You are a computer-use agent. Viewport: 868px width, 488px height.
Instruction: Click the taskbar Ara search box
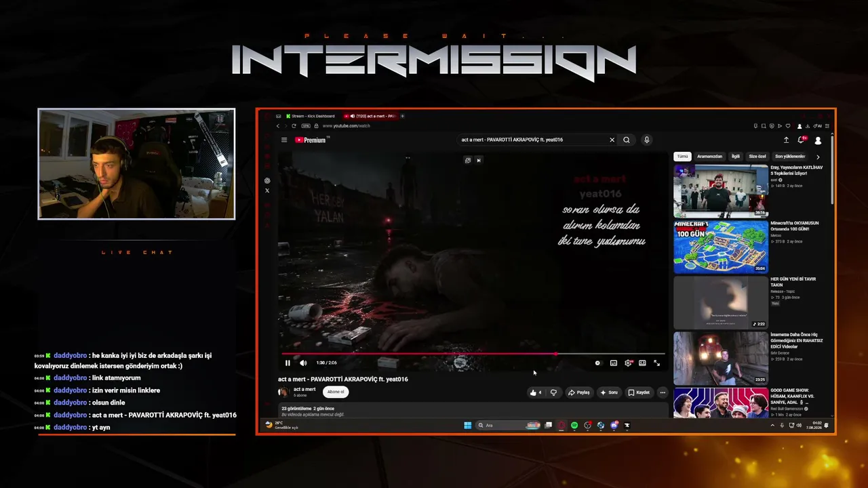[509, 426]
